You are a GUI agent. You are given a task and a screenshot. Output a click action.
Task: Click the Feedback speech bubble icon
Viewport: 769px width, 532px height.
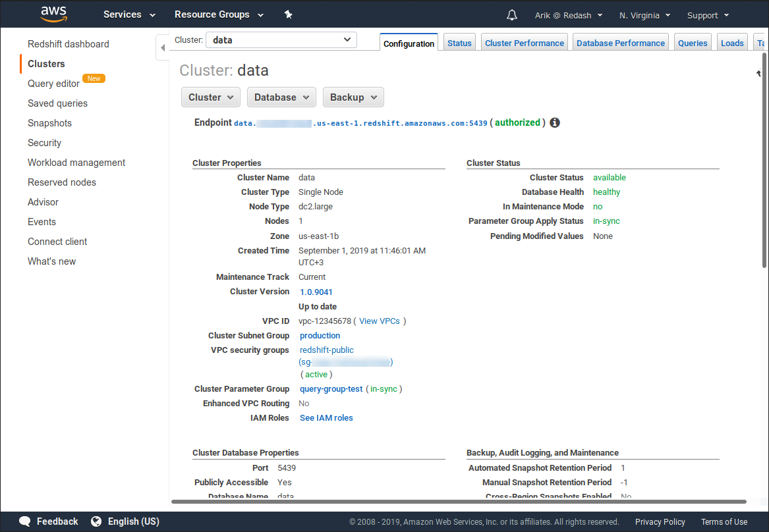(25, 521)
